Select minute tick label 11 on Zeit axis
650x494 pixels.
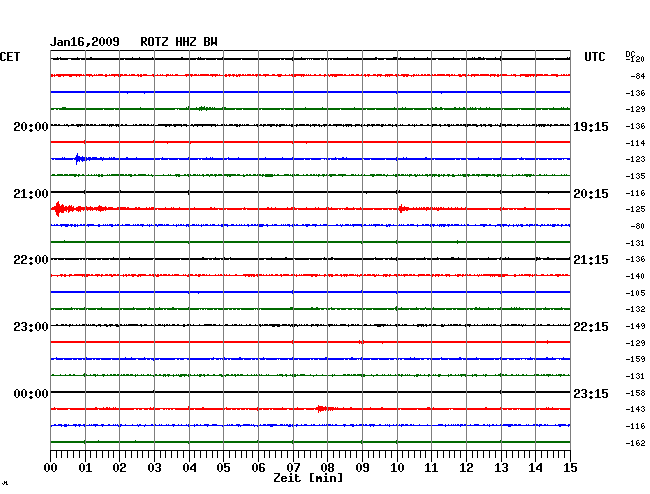point(432,467)
